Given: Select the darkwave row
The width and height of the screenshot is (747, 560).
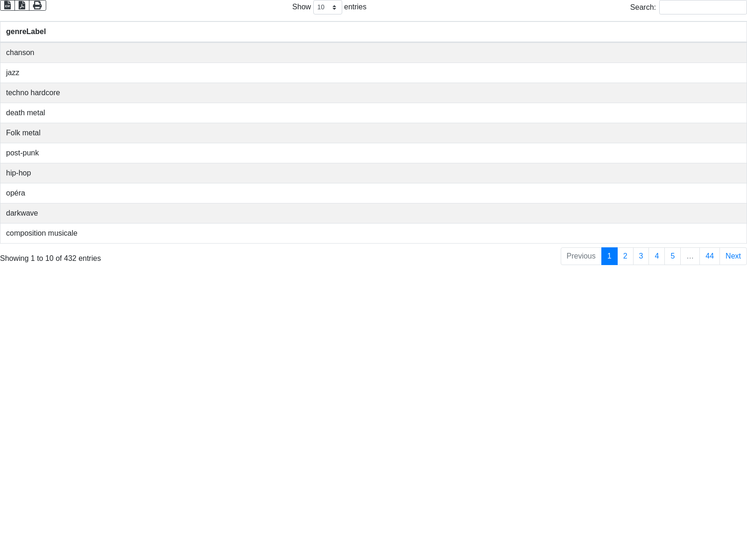Looking at the screenshot, I should pos(22,213).
